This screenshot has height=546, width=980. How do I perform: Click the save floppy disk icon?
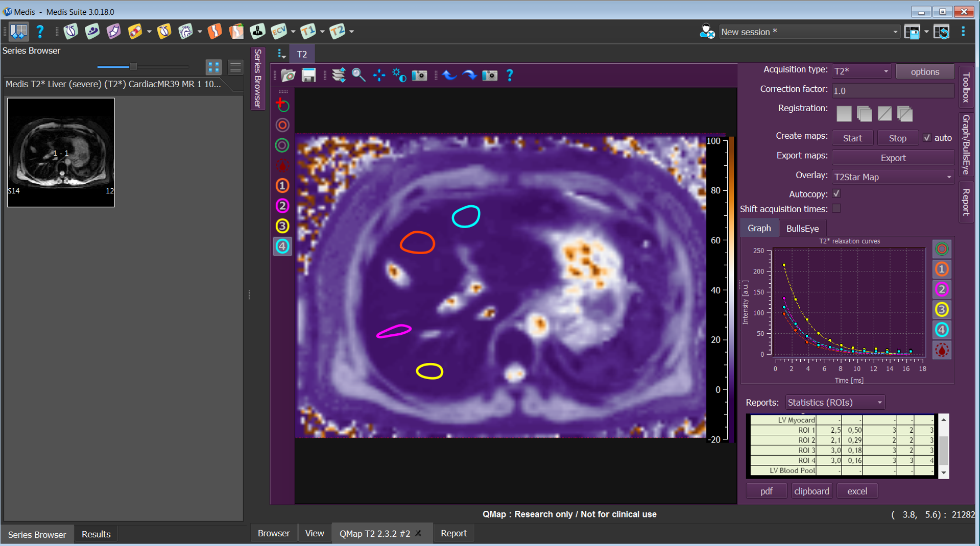308,76
